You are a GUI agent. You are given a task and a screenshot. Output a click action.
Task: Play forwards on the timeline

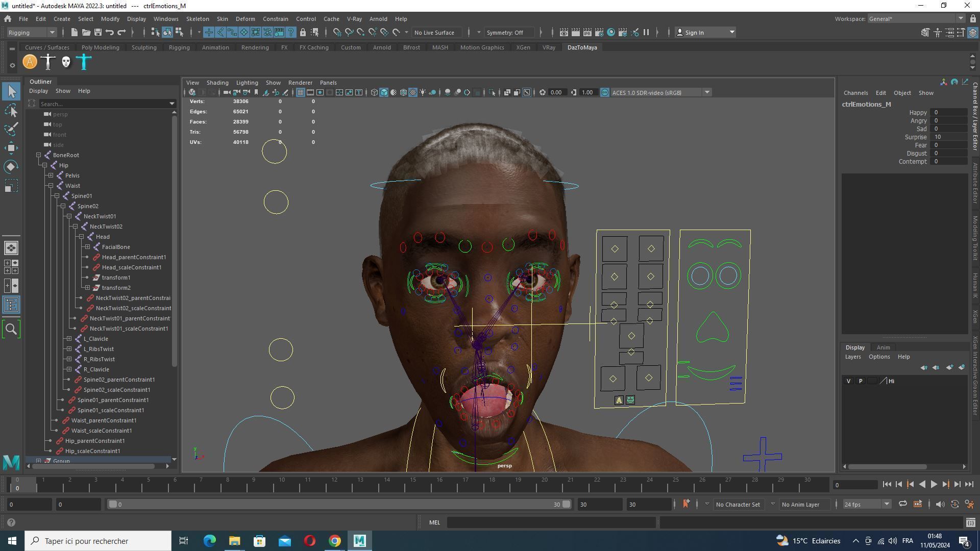934,485
